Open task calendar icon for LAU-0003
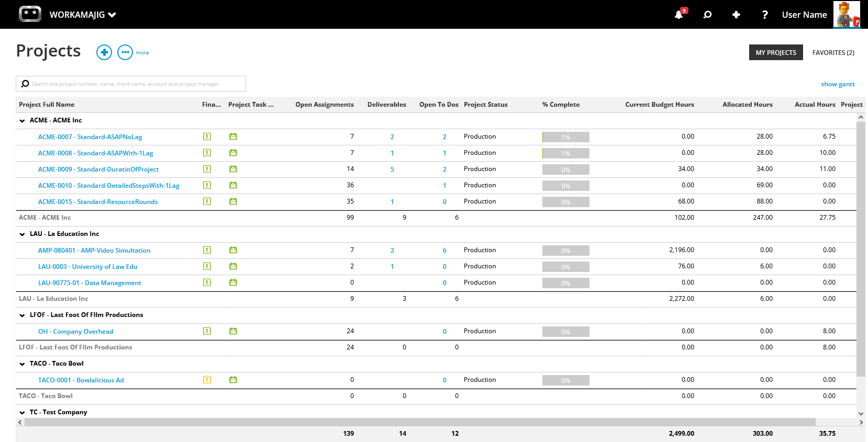Screen dimensions: 868x442 (233, 266)
